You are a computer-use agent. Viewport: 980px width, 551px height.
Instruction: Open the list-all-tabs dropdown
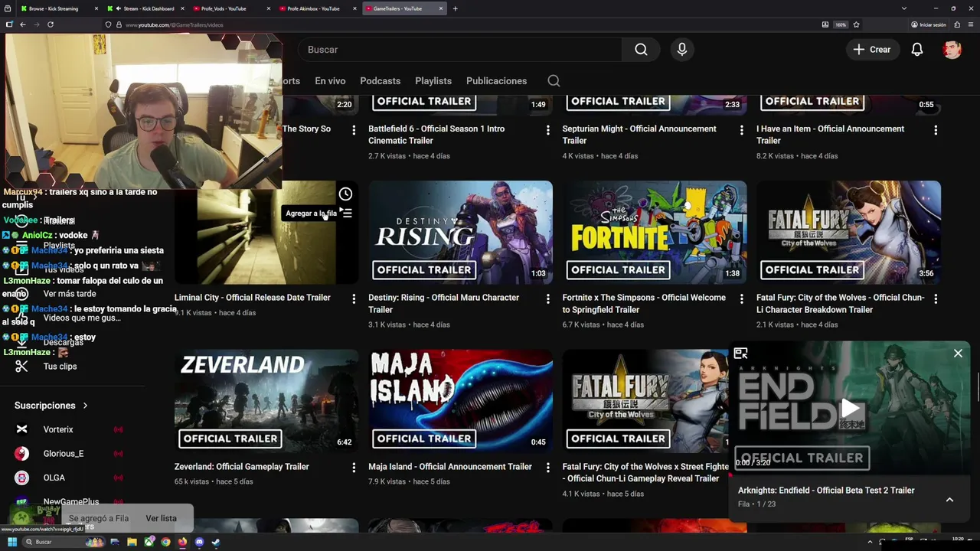pyautogui.click(x=904, y=8)
